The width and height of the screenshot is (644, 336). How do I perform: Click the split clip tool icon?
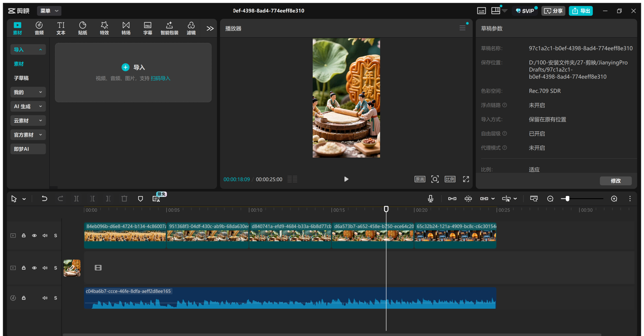tap(76, 199)
